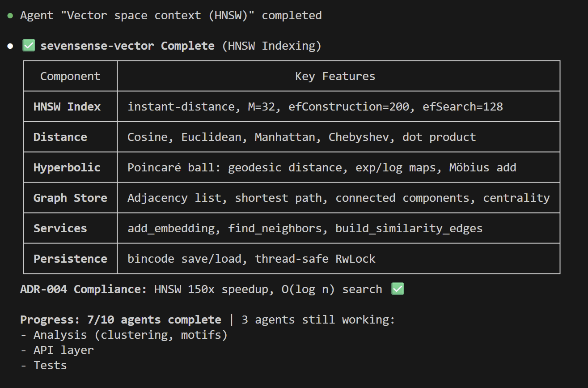588x388 pixels.
Task: Click the Progress 7/10 agents complete text
Action: point(121,320)
